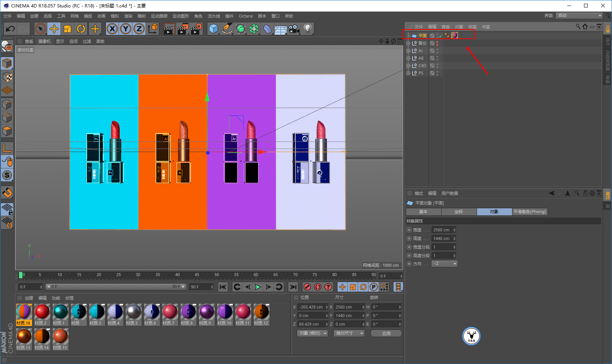The width and height of the screenshot is (612, 364).
Task: Add a Cube primitive object
Action: (x=213, y=29)
